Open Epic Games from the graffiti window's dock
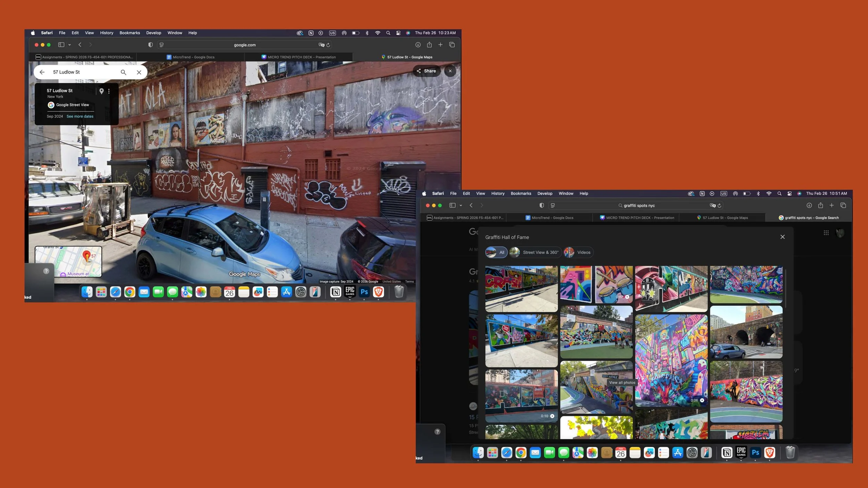Image resolution: width=868 pixels, height=488 pixels. click(x=741, y=453)
